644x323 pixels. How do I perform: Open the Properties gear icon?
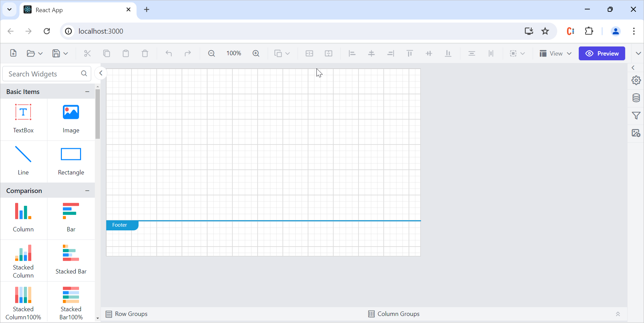tap(636, 80)
